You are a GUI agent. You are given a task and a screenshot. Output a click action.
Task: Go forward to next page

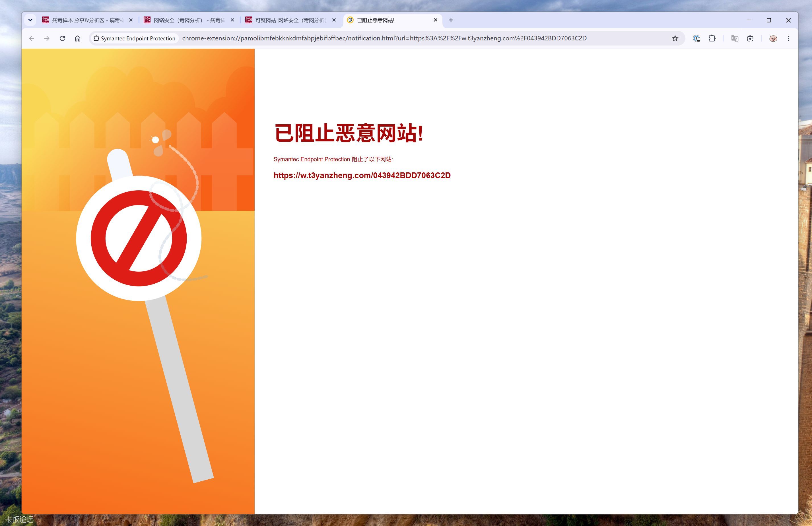coord(47,38)
